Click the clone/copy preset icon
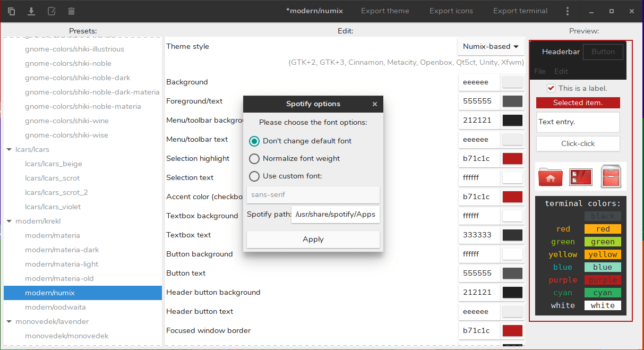644x350 pixels. click(12, 11)
